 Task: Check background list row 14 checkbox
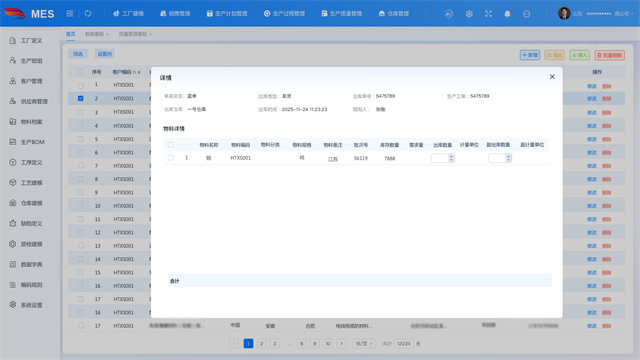[x=80, y=259]
